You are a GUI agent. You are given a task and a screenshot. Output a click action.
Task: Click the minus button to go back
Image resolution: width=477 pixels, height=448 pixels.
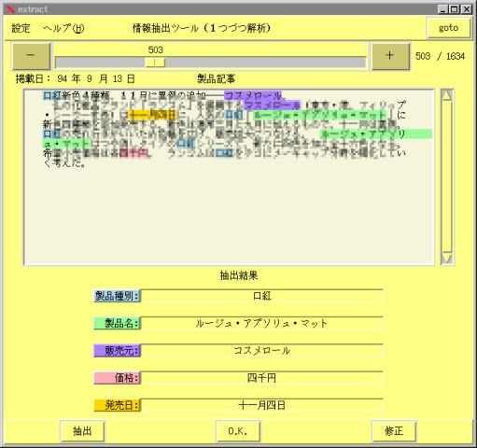tap(31, 56)
